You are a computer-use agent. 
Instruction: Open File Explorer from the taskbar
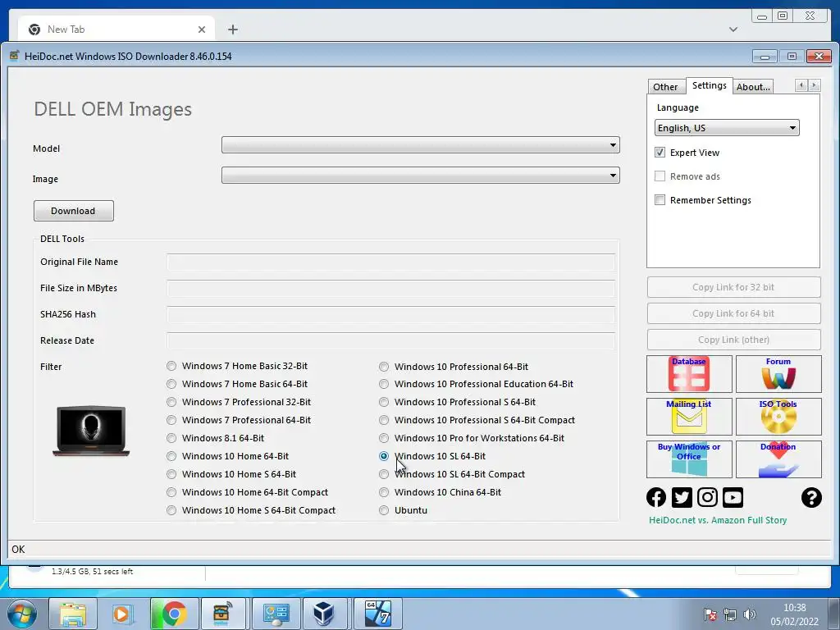point(73,614)
